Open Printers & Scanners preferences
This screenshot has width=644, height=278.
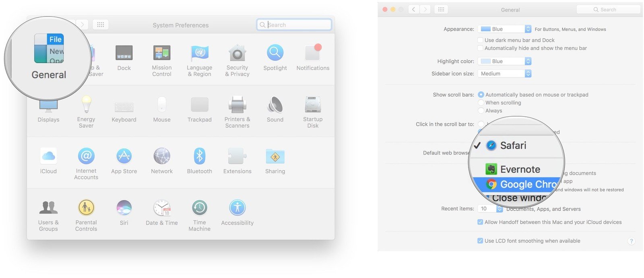237,112
